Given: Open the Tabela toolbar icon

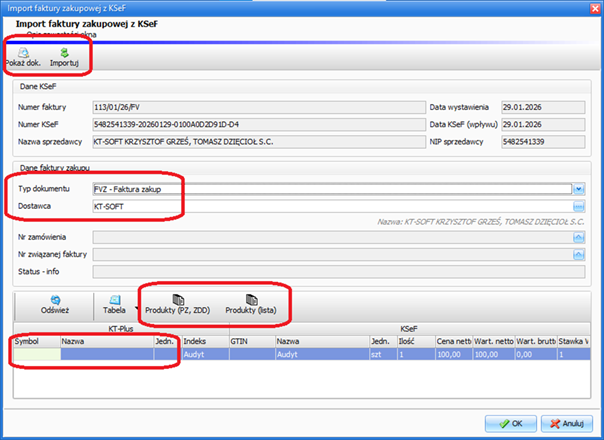Looking at the screenshot, I should coord(114,300).
